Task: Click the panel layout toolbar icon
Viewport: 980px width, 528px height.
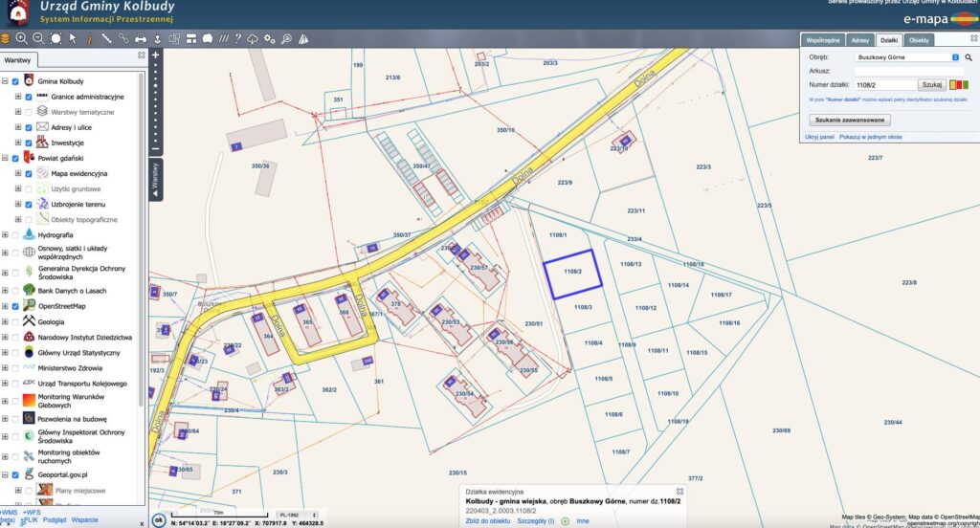Action: pyautogui.click(x=191, y=39)
